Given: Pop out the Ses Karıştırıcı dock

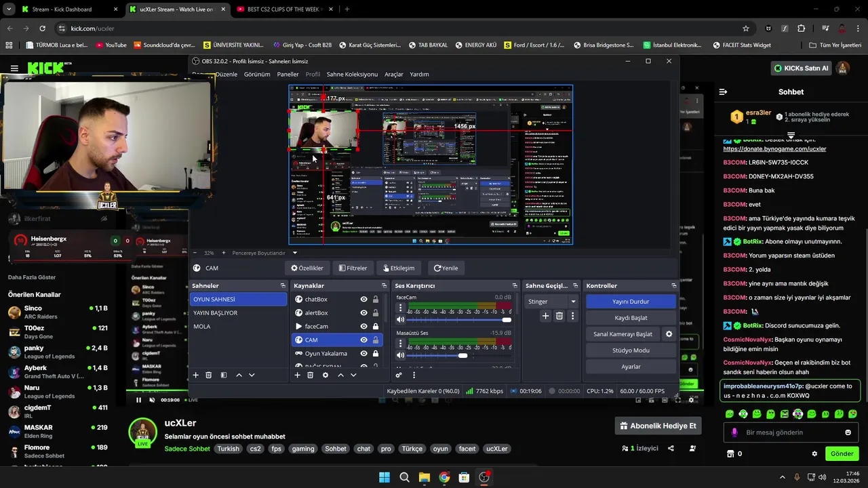Looking at the screenshot, I should click(x=515, y=285).
